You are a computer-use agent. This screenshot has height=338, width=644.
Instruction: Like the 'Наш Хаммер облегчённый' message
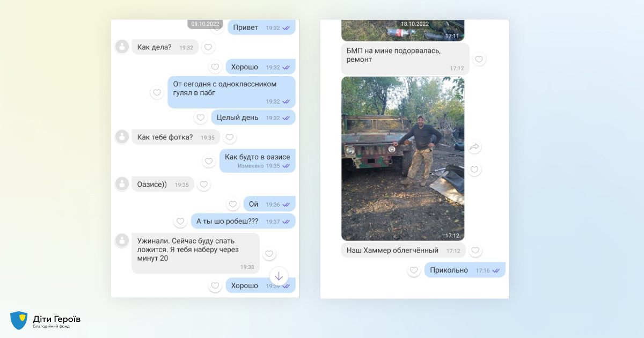click(475, 251)
